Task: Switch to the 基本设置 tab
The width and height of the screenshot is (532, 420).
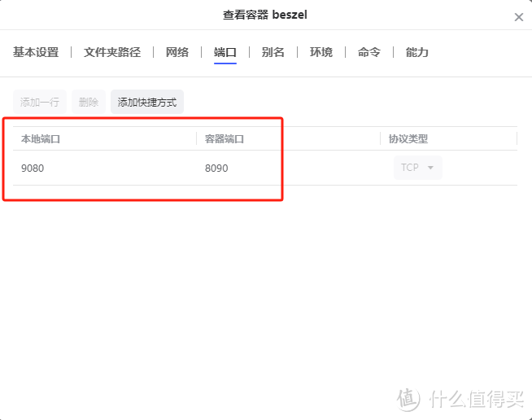Action: pos(36,52)
